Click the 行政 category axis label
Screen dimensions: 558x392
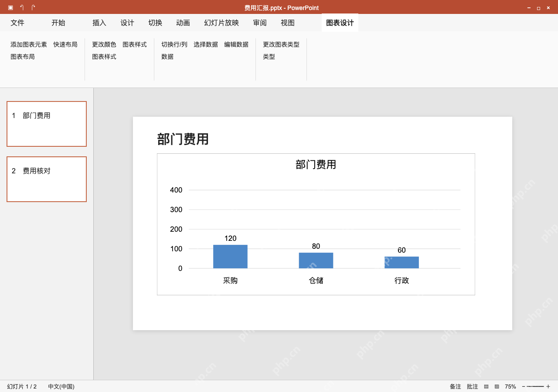(x=401, y=280)
